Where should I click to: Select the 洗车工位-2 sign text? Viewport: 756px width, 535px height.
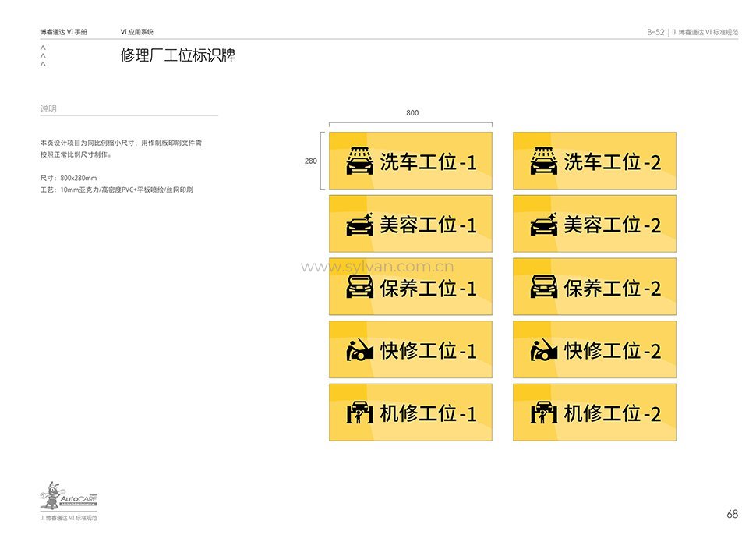click(613, 162)
